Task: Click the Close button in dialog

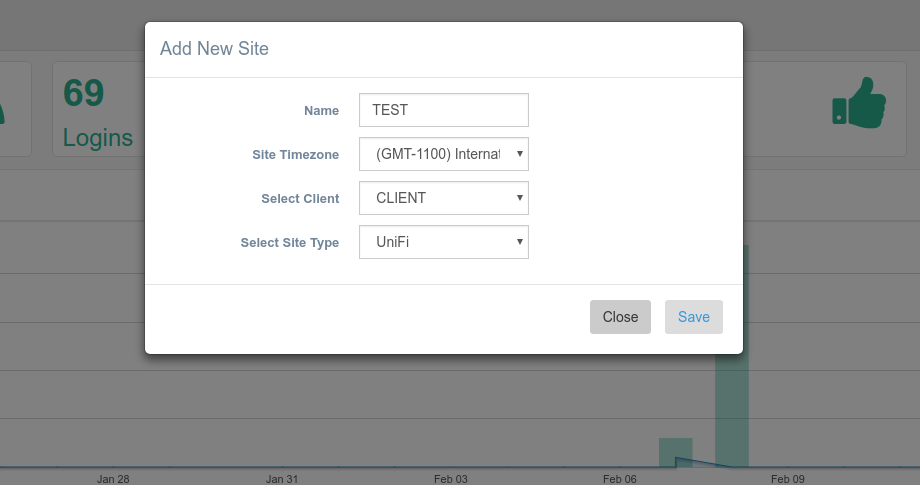Action: point(620,317)
